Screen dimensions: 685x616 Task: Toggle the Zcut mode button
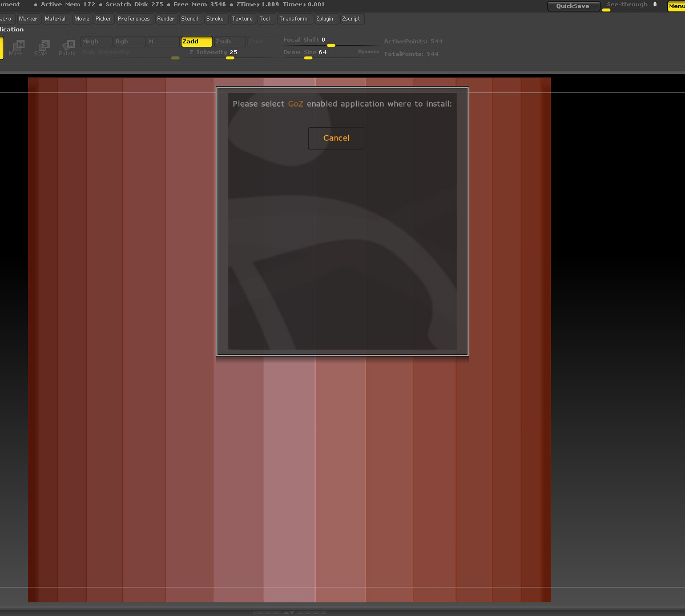(263, 42)
